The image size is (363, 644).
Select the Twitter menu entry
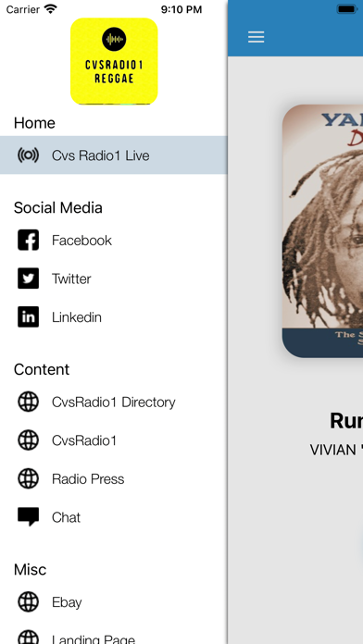coord(114,279)
